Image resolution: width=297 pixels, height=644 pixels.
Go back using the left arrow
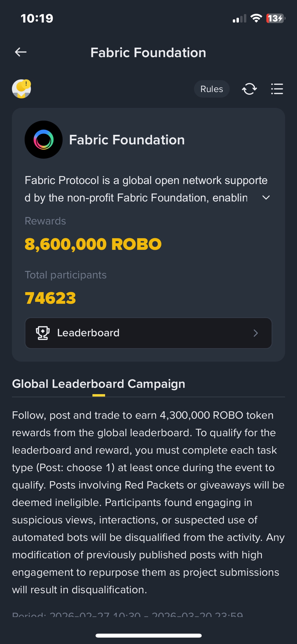tap(21, 52)
